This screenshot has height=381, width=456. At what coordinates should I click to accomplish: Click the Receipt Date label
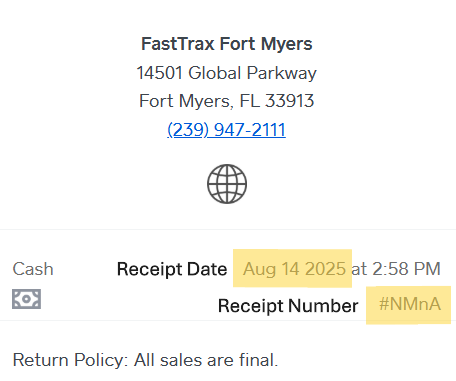(172, 269)
